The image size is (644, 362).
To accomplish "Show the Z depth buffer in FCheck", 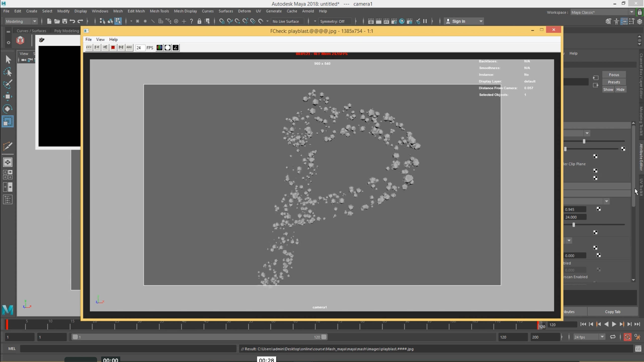I will pos(176,48).
